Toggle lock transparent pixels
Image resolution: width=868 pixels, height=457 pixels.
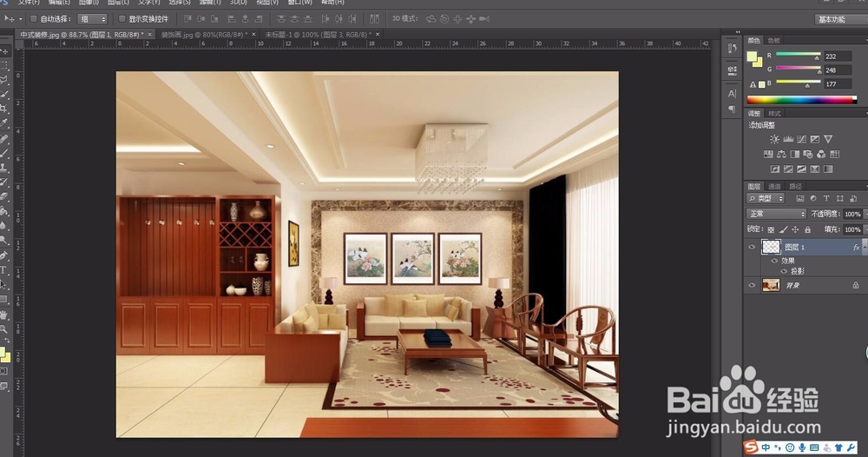(771, 229)
